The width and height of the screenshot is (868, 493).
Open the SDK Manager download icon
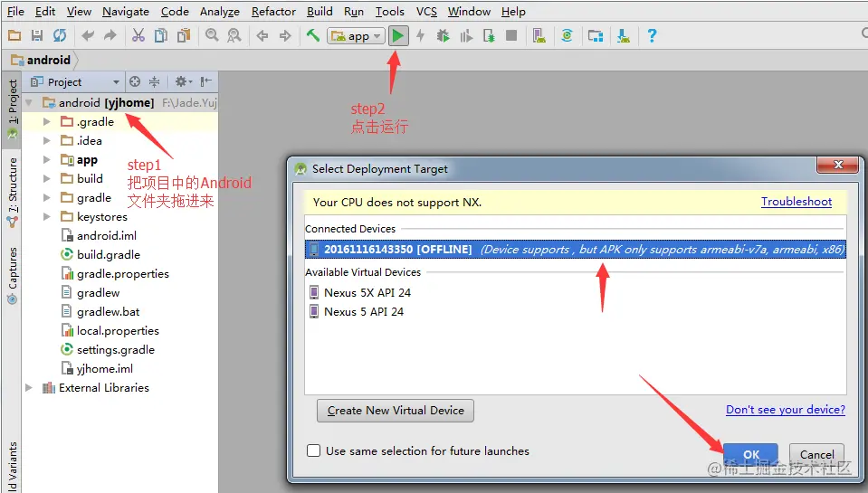click(624, 36)
